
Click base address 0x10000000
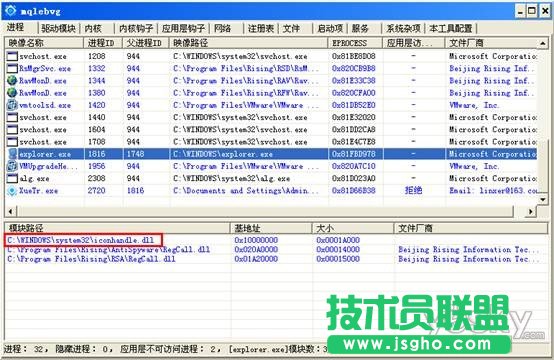(x=256, y=240)
